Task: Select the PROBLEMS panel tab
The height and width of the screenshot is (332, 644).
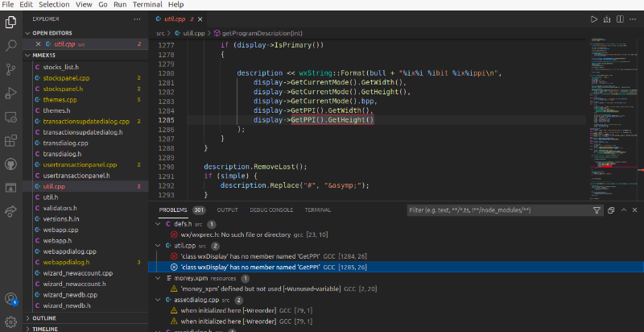Action: [x=173, y=210]
